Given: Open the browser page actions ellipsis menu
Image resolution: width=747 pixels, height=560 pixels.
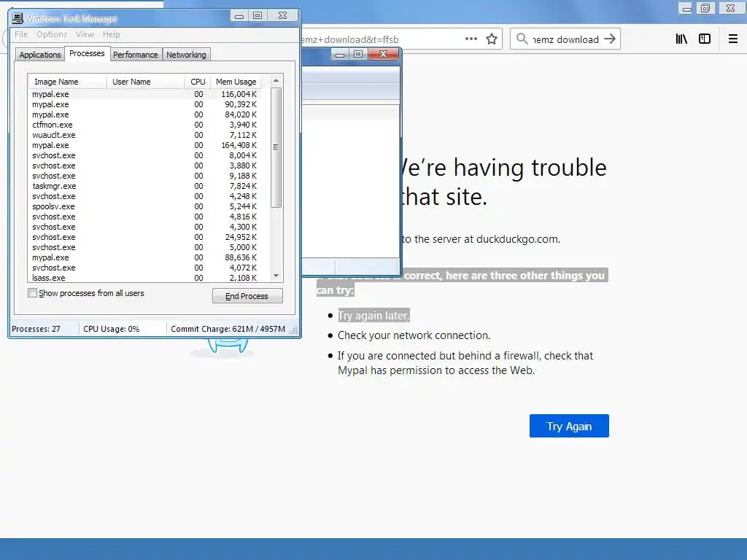Looking at the screenshot, I should point(471,39).
